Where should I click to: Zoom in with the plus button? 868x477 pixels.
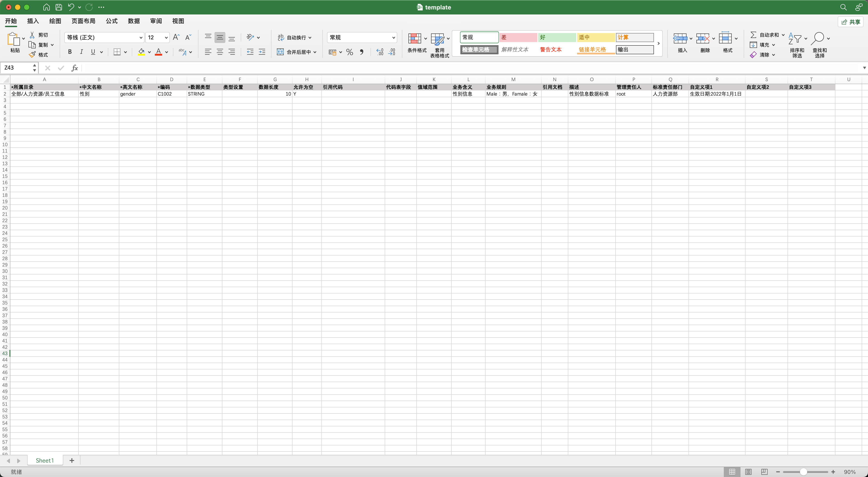pos(833,472)
